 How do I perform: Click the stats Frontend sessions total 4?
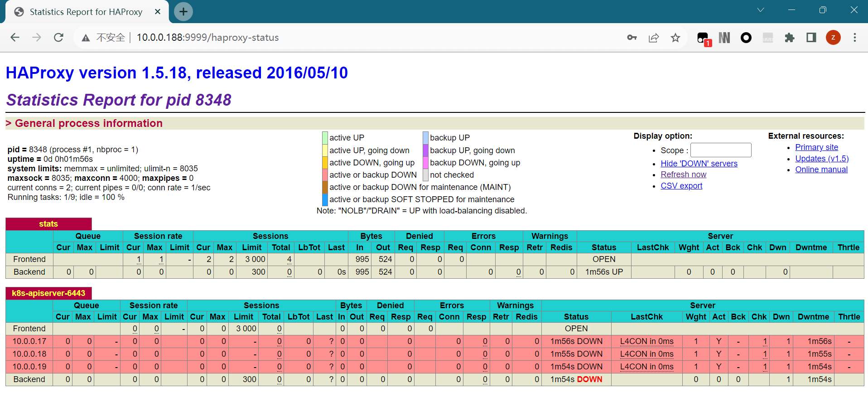(289, 259)
